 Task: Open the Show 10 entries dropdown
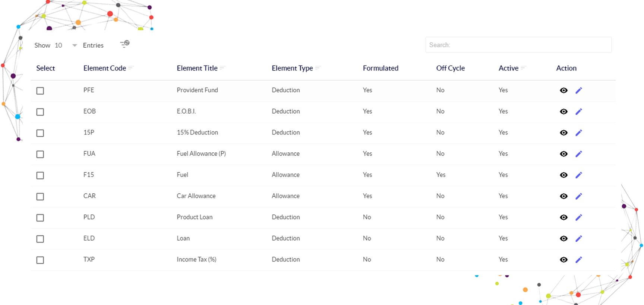pyautogui.click(x=66, y=45)
